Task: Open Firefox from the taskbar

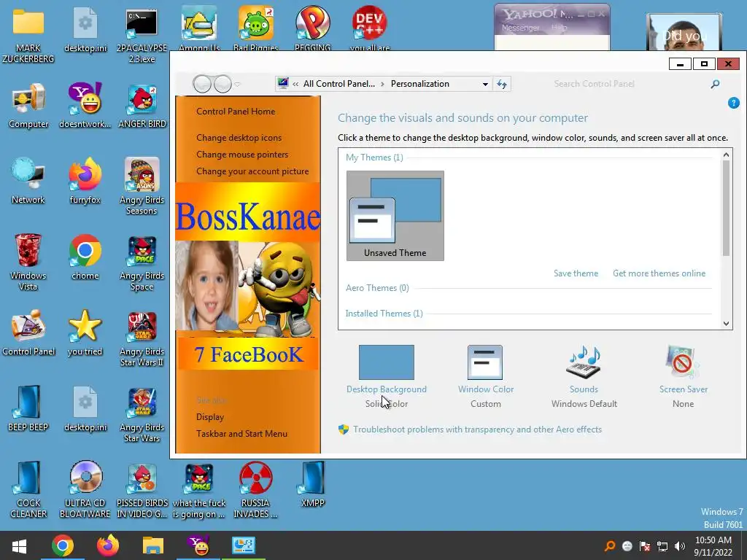Action: pos(108,545)
